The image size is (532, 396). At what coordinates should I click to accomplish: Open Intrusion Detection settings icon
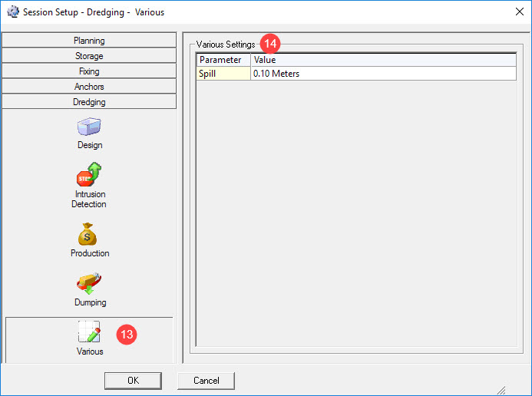tap(89, 174)
